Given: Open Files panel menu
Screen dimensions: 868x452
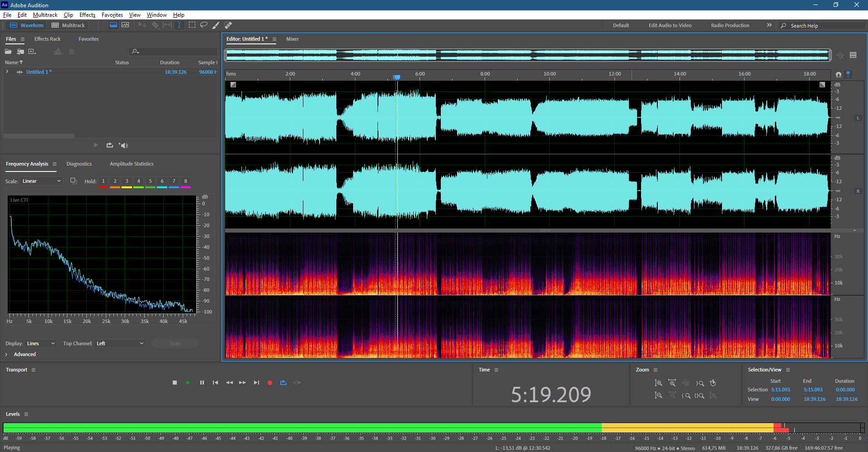Looking at the screenshot, I should click(x=23, y=39).
